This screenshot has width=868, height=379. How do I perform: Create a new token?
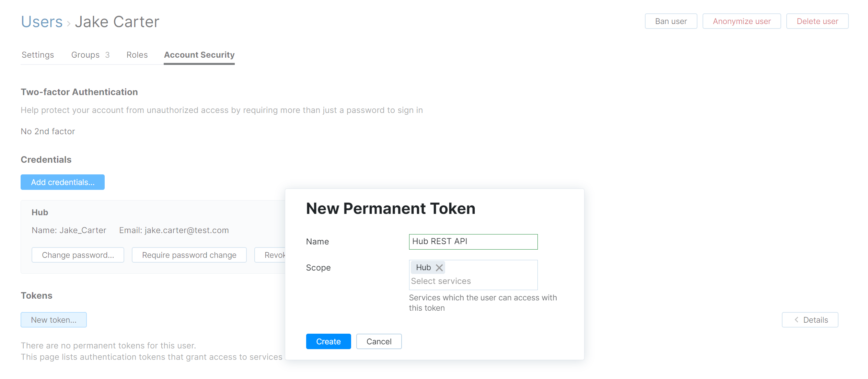[54, 320]
